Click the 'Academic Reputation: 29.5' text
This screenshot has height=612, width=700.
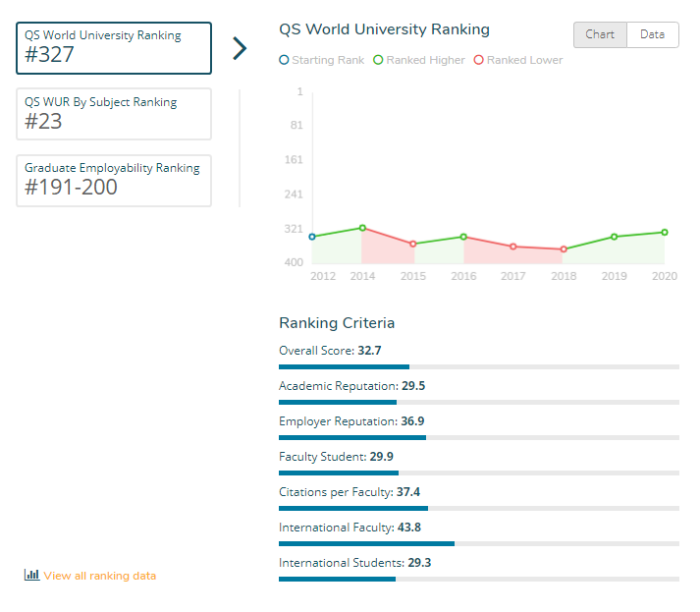coord(352,386)
